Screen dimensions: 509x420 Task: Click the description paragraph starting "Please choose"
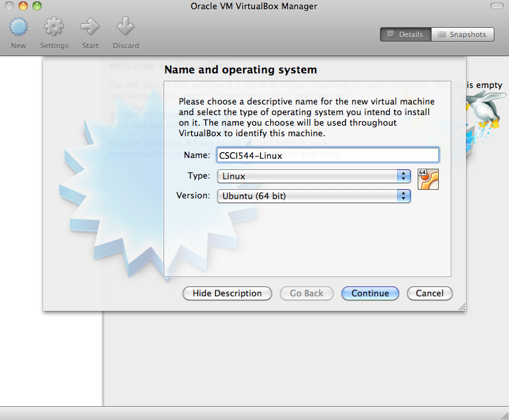pos(306,118)
